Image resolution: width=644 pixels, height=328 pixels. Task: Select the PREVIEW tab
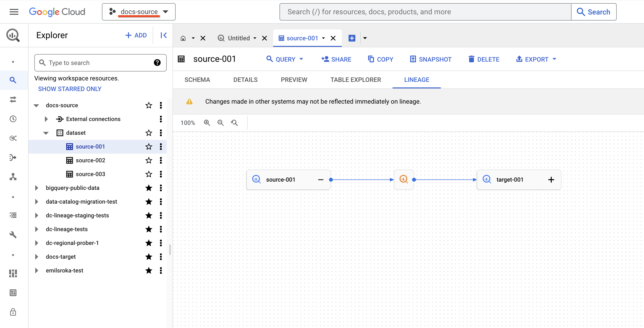(x=293, y=79)
